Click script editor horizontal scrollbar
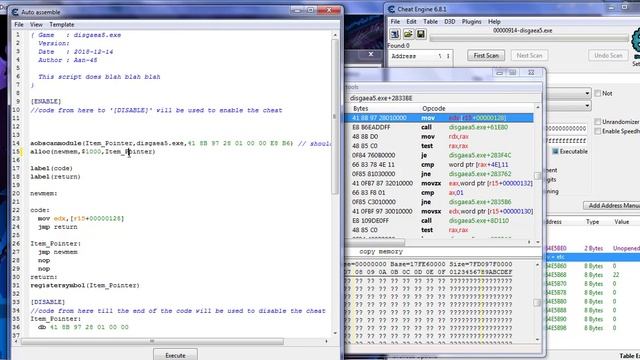Viewport: 640px width, 360px height. coord(152,341)
